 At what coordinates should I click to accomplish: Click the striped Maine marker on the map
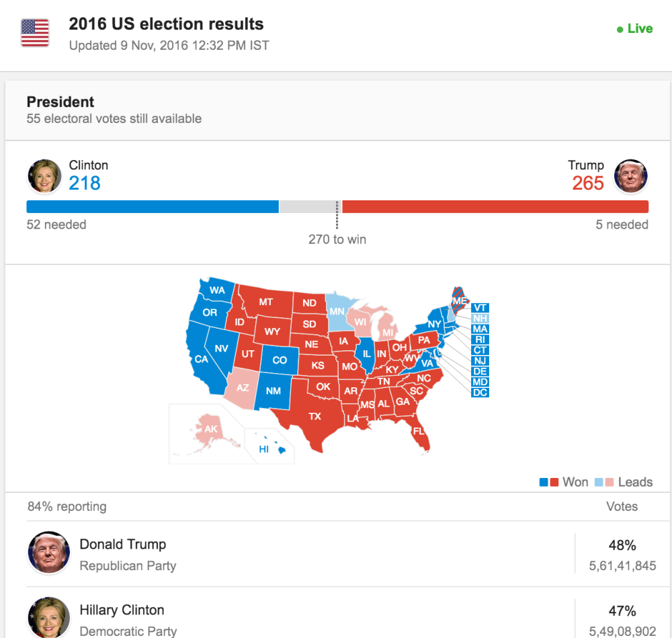(x=458, y=300)
